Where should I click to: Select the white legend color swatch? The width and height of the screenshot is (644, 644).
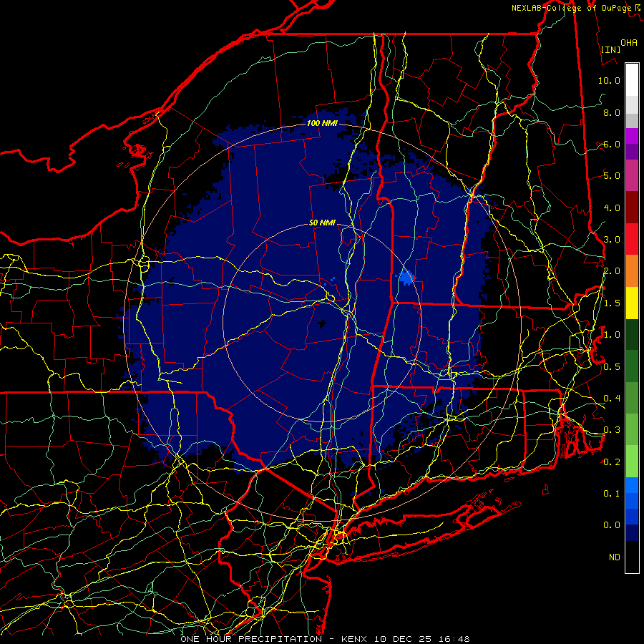(x=632, y=80)
